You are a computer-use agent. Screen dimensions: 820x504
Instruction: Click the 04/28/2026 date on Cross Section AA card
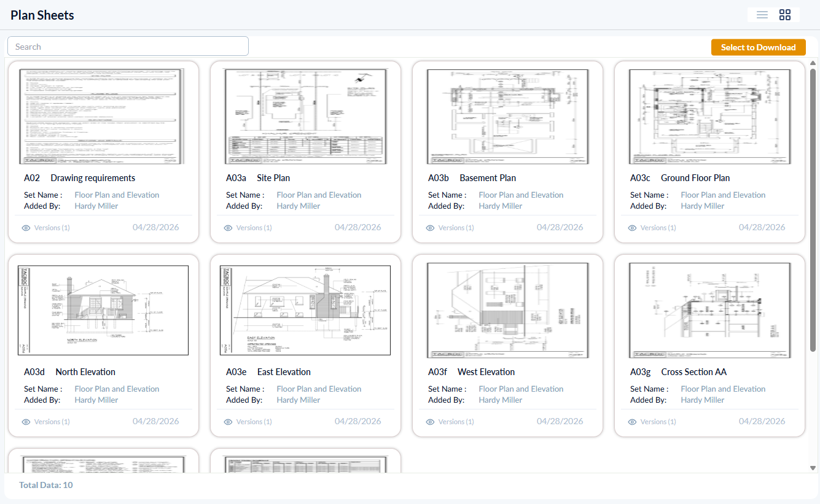[x=762, y=421]
